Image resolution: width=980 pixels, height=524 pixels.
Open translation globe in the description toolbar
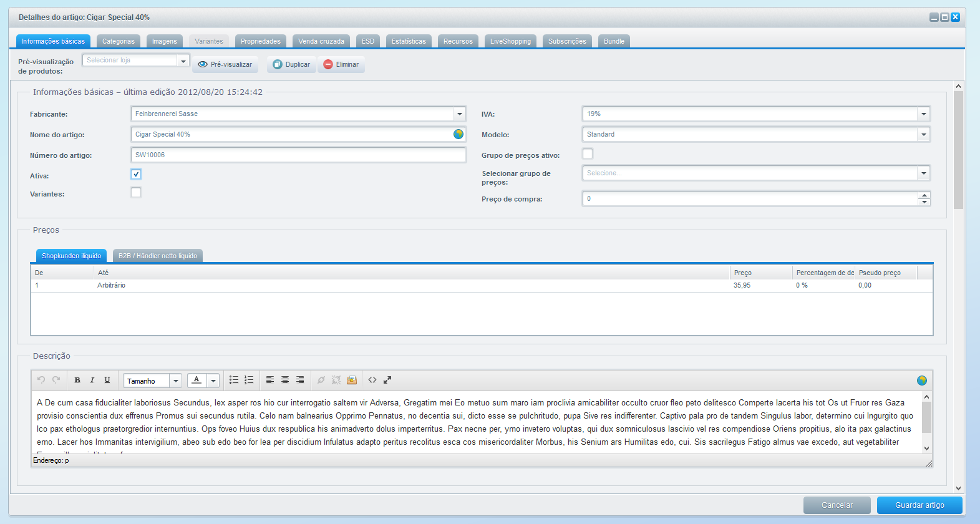(922, 381)
